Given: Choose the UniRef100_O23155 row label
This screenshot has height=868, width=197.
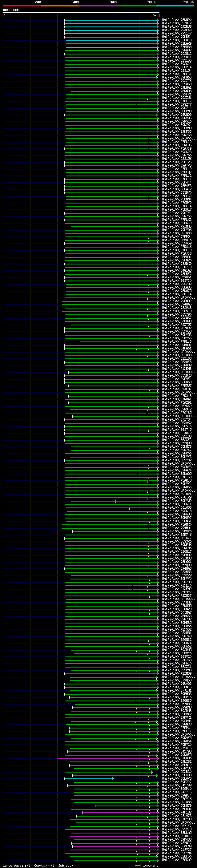Looking at the screenshot, I should pos(176,61).
